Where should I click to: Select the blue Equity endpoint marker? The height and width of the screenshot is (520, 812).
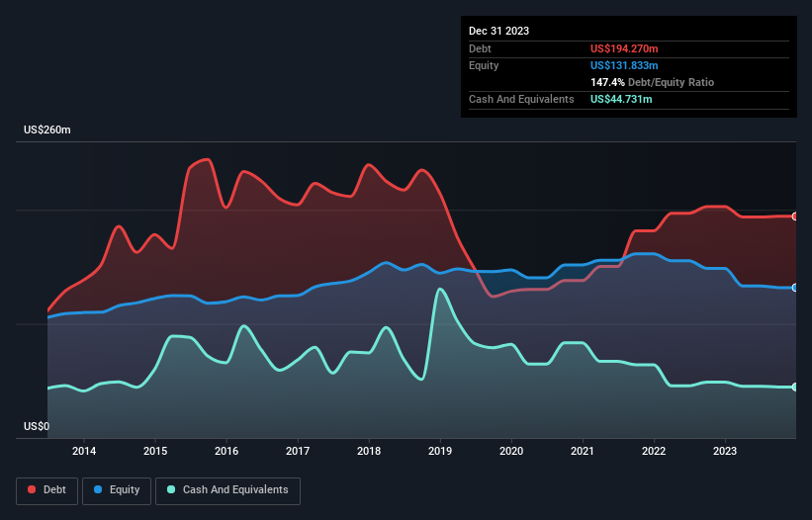(795, 288)
